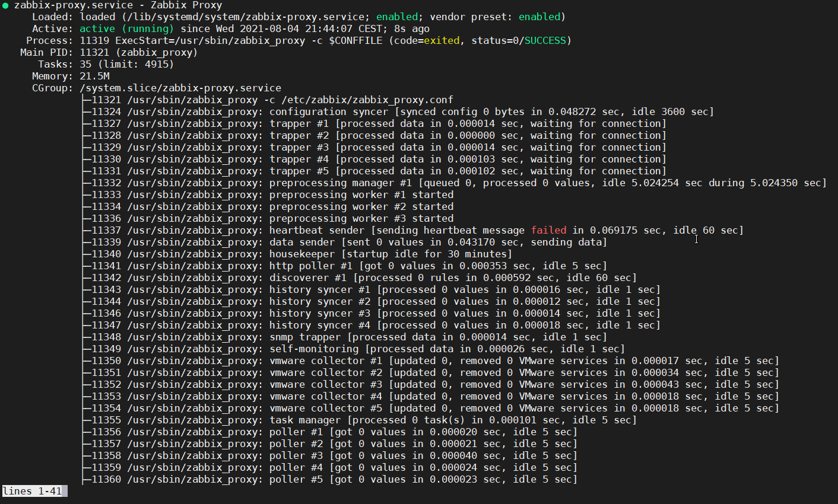Screen dimensions: 838x504
Task: Click the 'poller #5' process line
Action: tap(330, 480)
